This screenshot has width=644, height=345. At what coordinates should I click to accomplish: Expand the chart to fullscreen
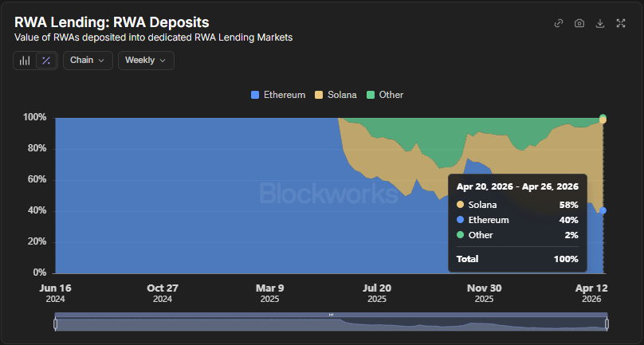point(621,23)
